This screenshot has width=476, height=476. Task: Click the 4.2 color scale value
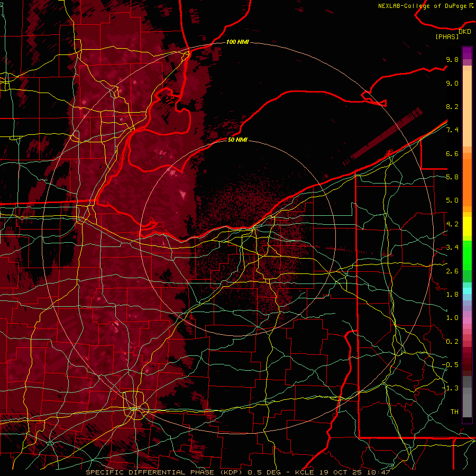pos(452,224)
